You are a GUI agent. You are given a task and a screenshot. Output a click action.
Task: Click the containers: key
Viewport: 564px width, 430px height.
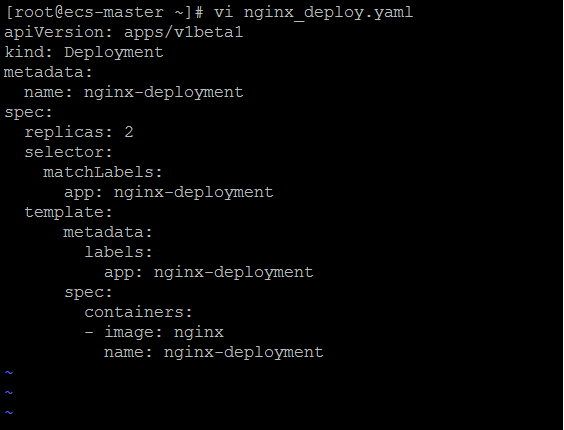point(138,312)
